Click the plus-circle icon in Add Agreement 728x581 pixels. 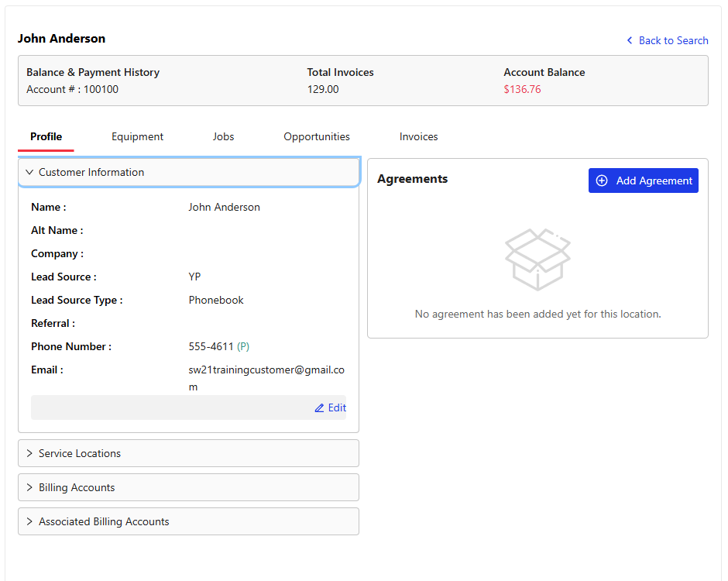602,180
